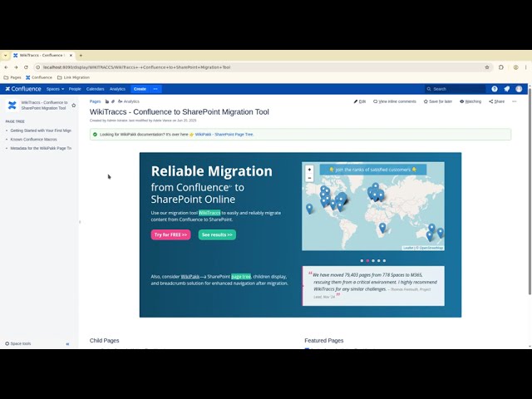Open Known Confluence Macros page
532x399 pixels.
[33, 140]
